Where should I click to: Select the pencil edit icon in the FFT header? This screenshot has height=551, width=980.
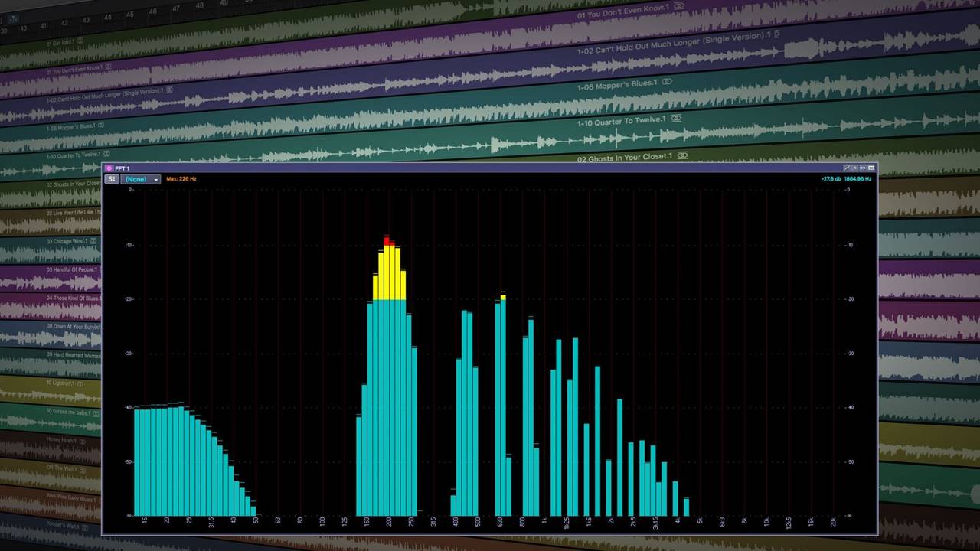coord(846,168)
